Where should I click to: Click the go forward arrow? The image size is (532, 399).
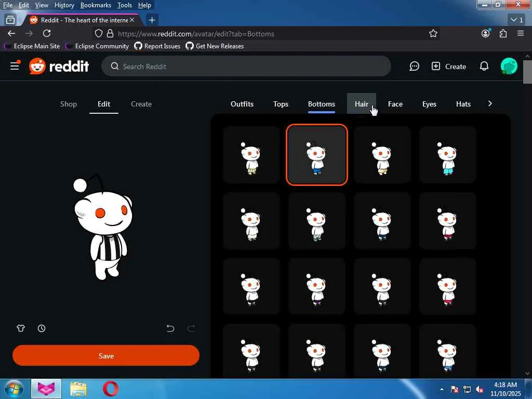pos(29,33)
